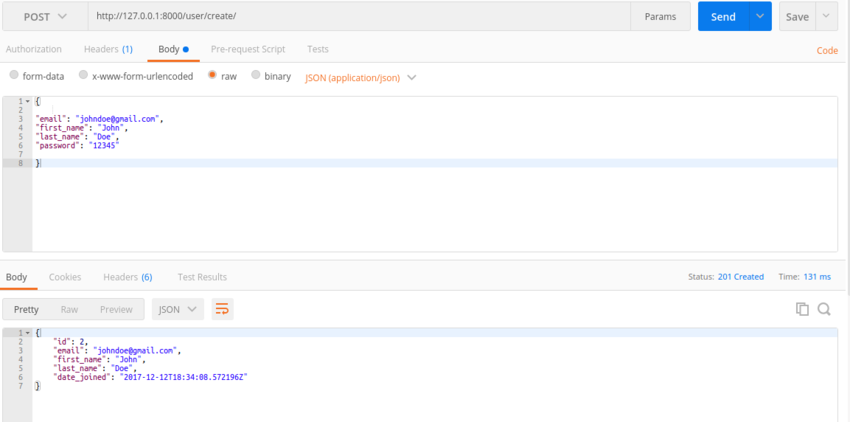Viewport: 850px width, 422px height.
Task: Open the JSON (application/json) content type dropdown
Action: click(360, 78)
